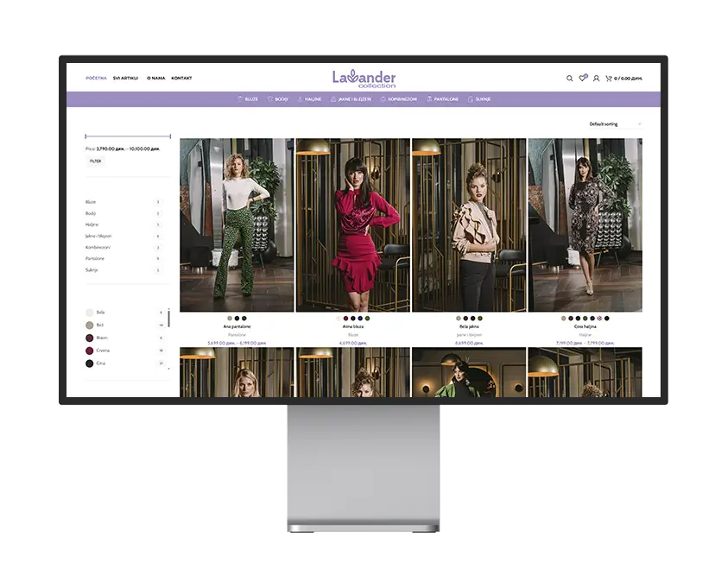728x575 pixels.
Task: Open the Kontakt page
Action: (x=181, y=78)
